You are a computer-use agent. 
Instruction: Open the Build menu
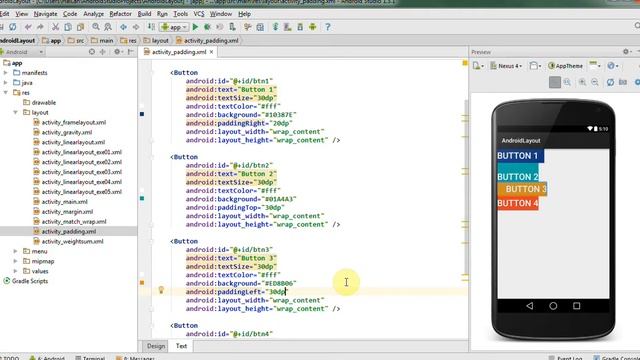pyautogui.click(x=144, y=14)
